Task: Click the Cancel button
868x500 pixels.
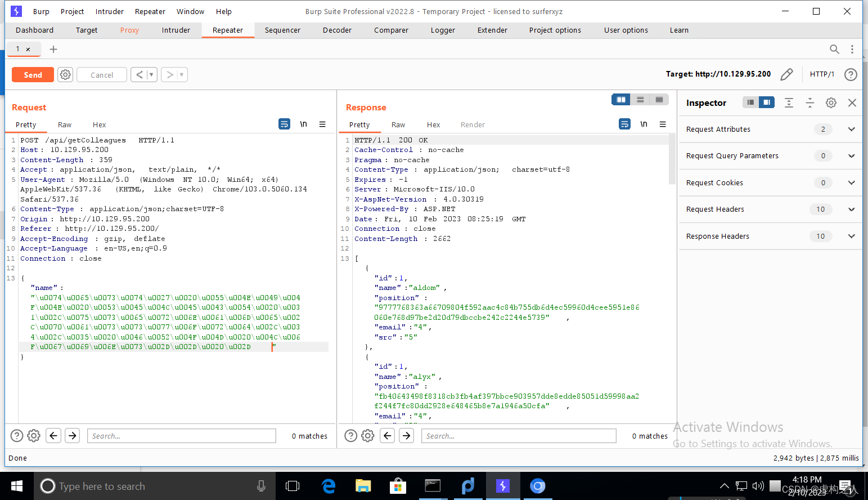Action: (x=102, y=75)
